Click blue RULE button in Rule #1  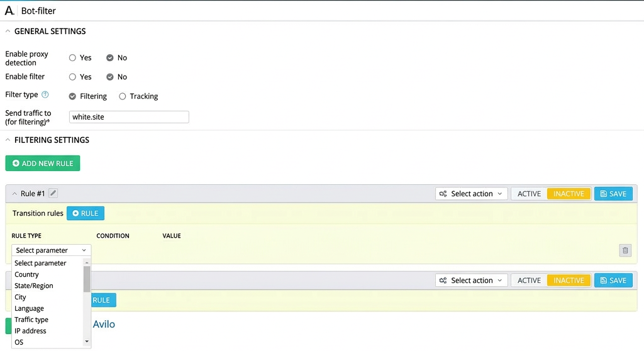(86, 213)
